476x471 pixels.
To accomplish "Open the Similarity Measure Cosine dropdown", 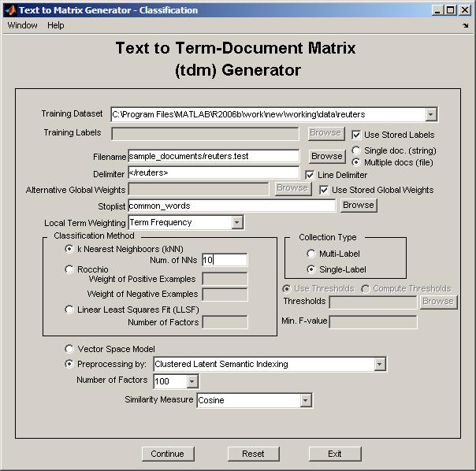I will click(x=306, y=400).
